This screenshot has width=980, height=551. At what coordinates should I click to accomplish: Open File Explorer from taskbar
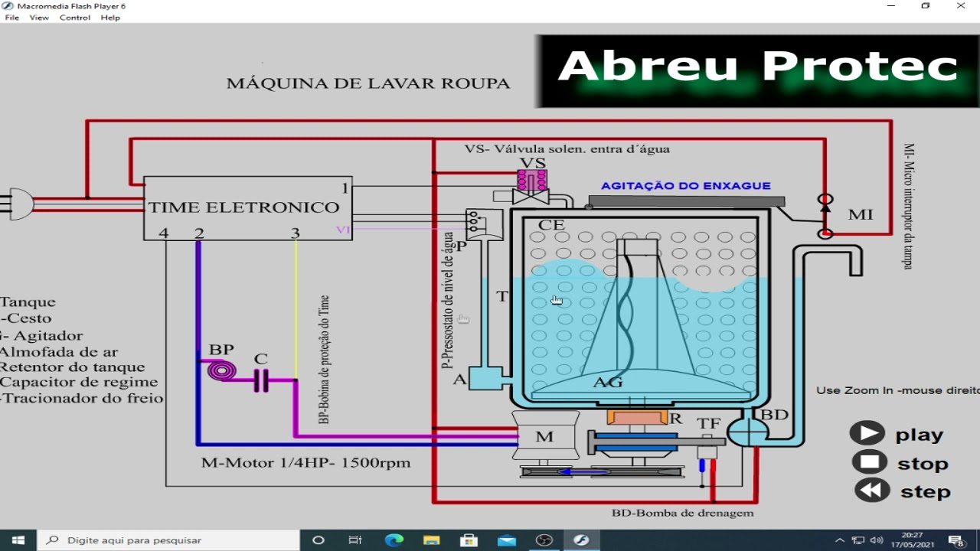tap(431, 540)
